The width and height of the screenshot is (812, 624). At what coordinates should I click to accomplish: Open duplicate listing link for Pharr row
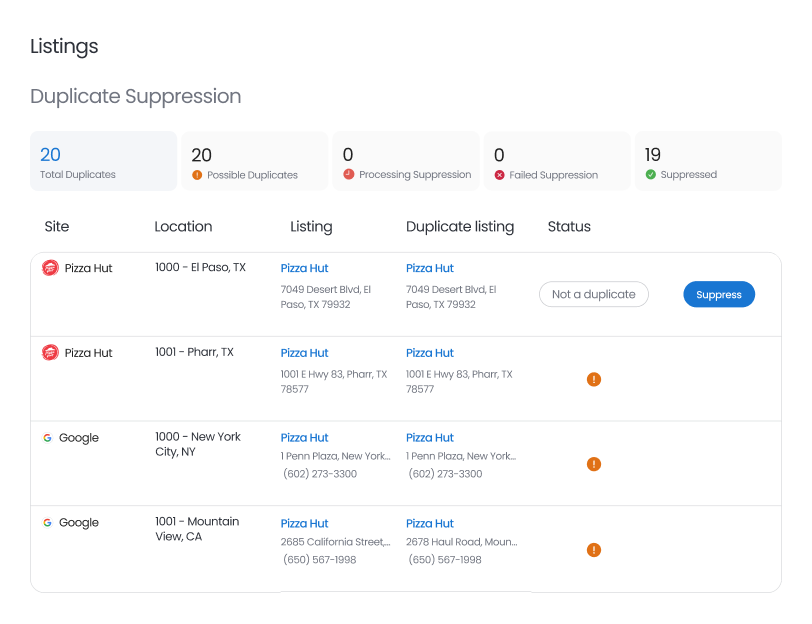(x=430, y=353)
